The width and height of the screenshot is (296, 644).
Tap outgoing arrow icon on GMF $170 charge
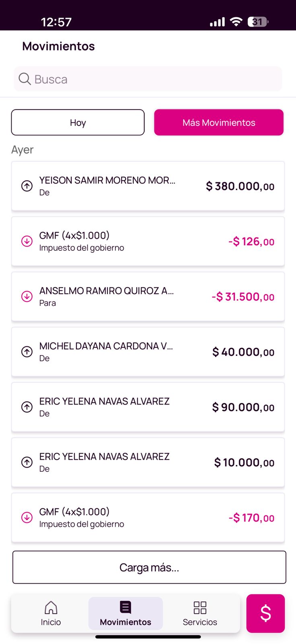click(27, 518)
